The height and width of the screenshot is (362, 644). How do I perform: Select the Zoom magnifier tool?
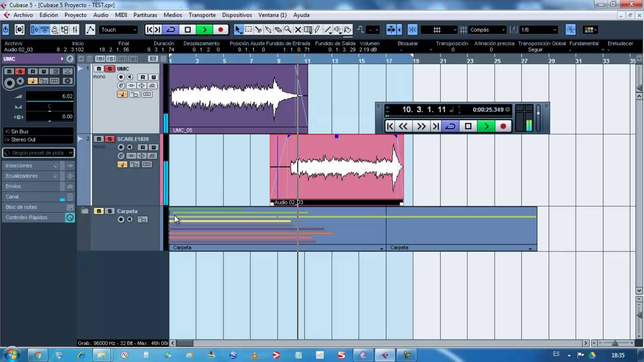click(x=288, y=30)
